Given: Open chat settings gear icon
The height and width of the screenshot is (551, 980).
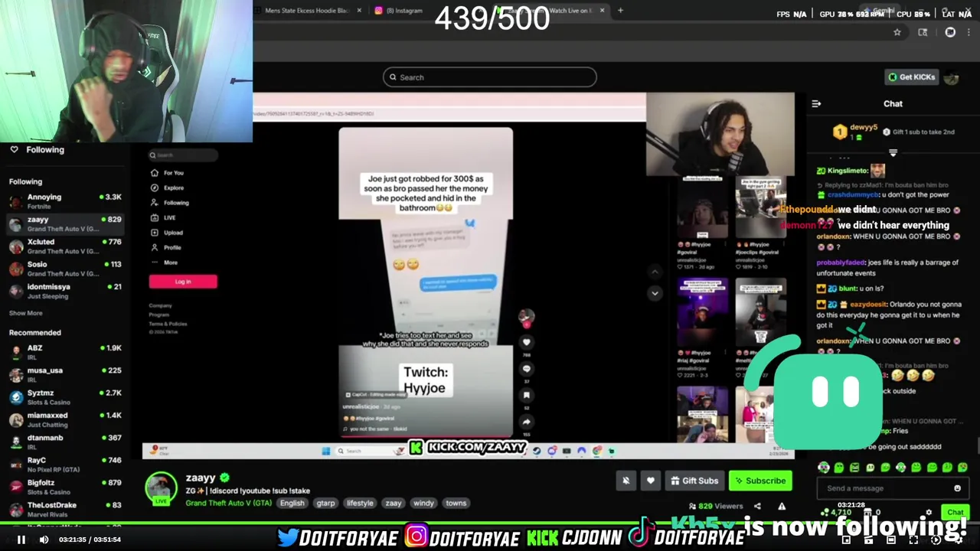Looking at the screenshot, I should click(x=929, y=512).
